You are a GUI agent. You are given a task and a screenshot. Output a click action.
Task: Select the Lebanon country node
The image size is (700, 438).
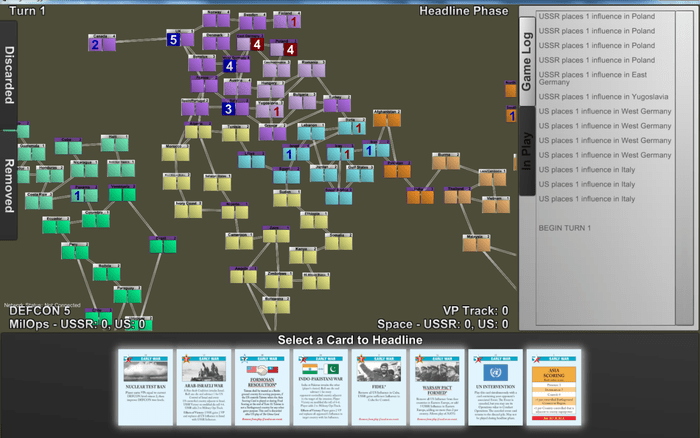click(311, 131)
